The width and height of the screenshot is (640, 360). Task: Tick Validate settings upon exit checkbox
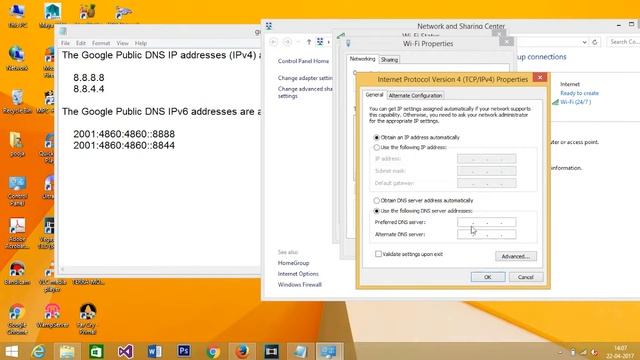coord(378,254)
